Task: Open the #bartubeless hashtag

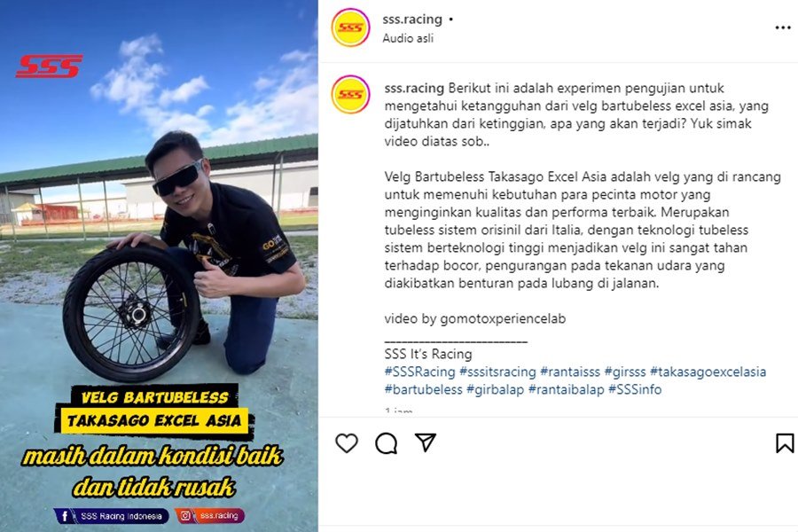Action: coord(424,389)
